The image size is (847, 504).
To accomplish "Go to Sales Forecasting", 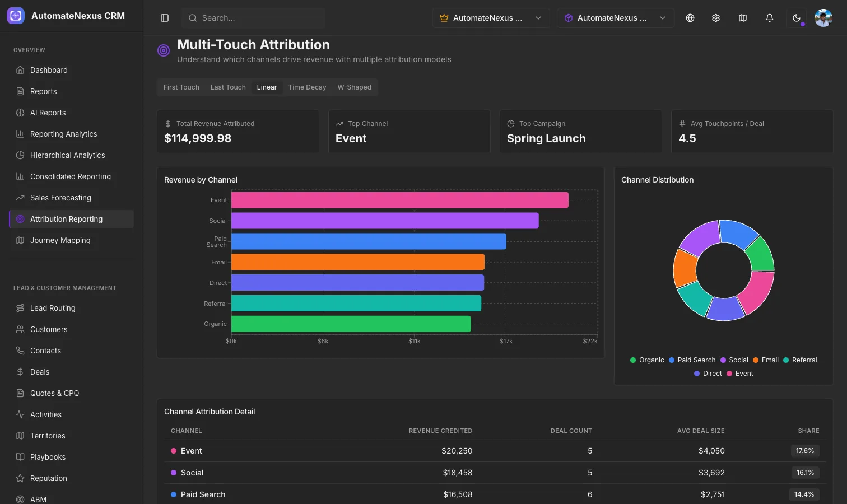I will pos(72,198).
